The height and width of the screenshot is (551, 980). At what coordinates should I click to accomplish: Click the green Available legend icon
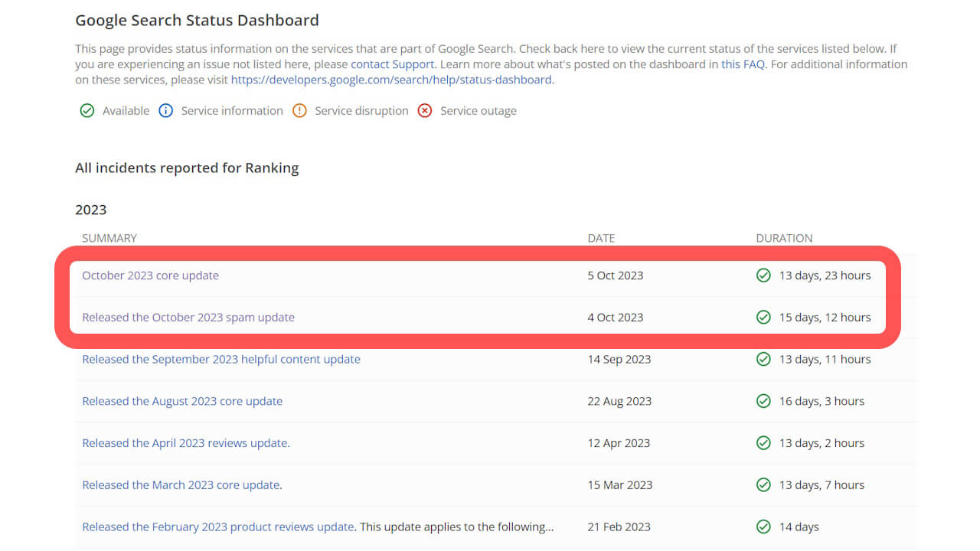point(87,111)
